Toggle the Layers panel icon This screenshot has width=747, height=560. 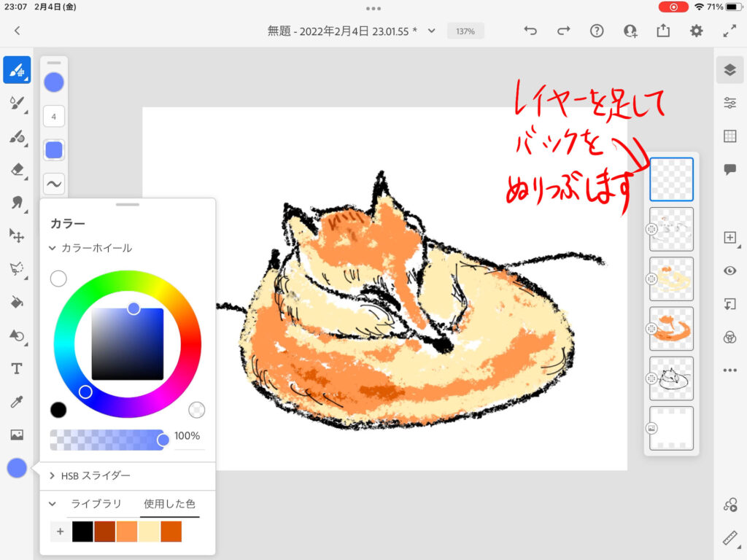point(729,70)
